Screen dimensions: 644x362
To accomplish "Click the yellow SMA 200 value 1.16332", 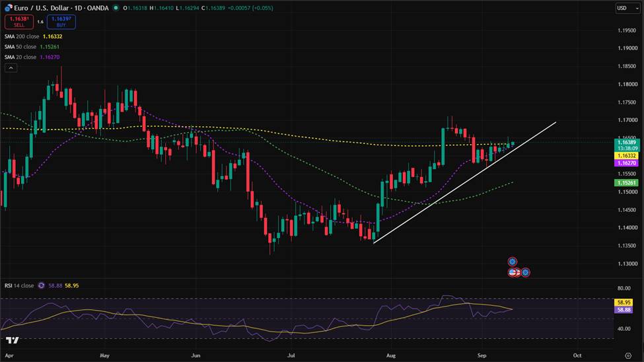I will pos(53,36).
